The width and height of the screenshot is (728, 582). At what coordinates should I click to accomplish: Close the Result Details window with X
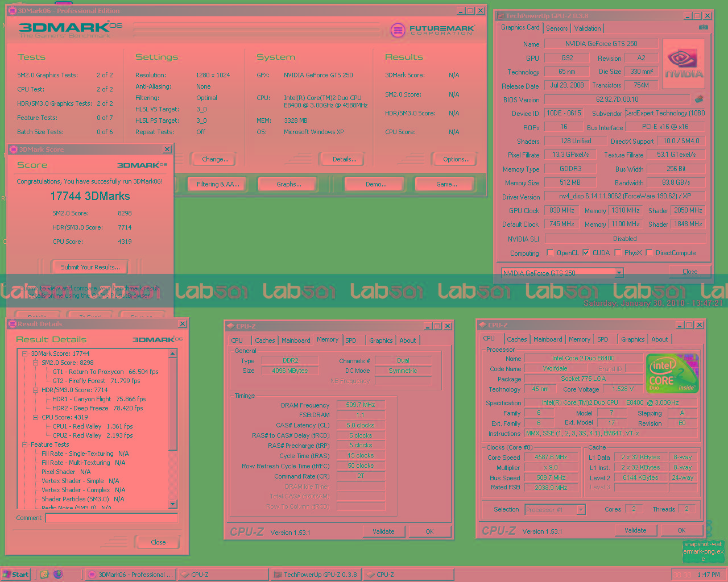tap(183, 324)
